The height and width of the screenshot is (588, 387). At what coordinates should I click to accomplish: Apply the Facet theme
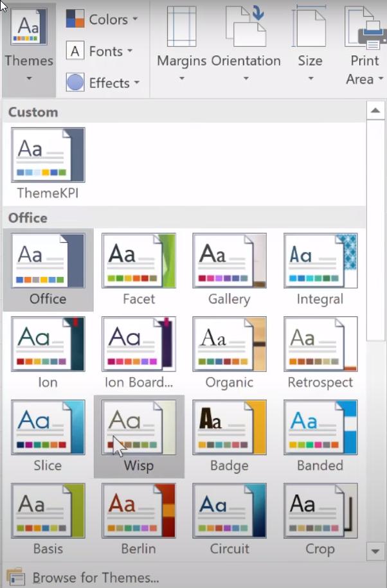(x=139, y=270)
